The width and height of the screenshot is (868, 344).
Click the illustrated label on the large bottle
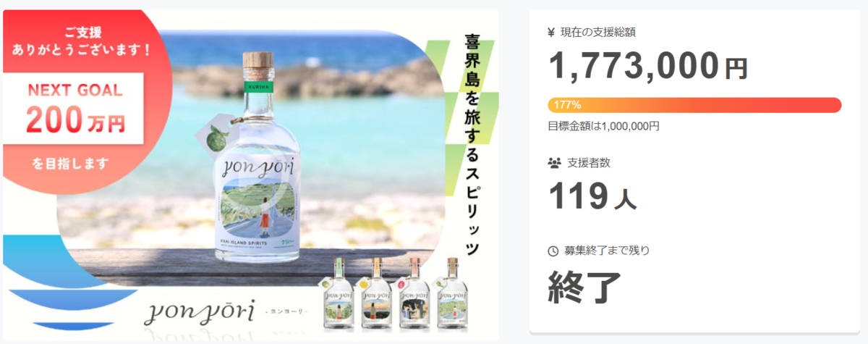pos(255,207)
